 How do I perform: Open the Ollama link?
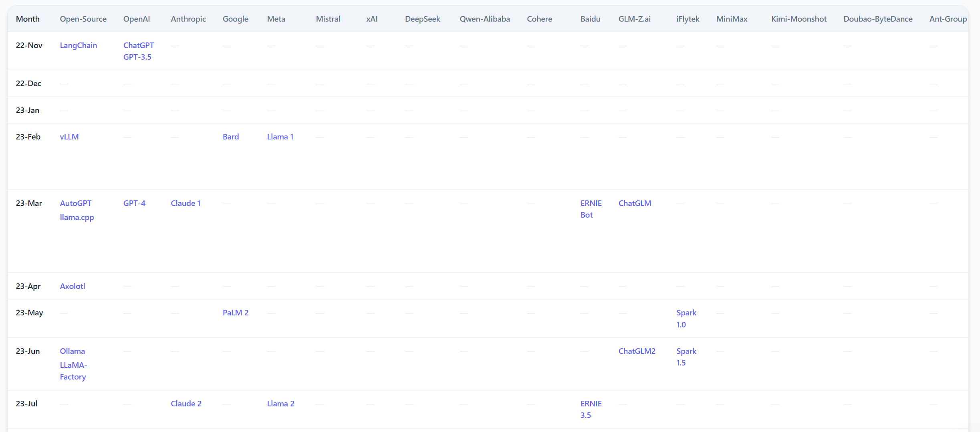[x=72, y=351]
